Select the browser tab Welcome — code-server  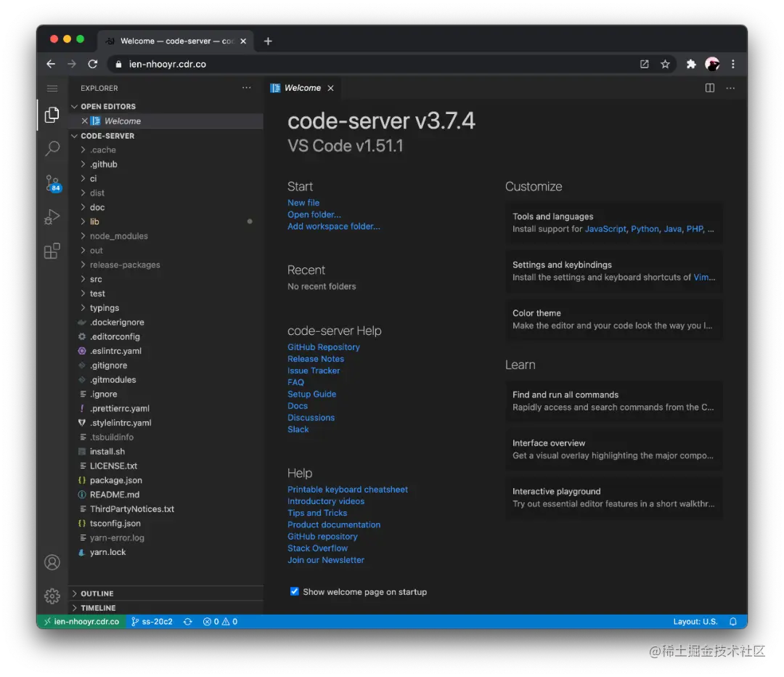pyautogui.click(x=176, y=41)
